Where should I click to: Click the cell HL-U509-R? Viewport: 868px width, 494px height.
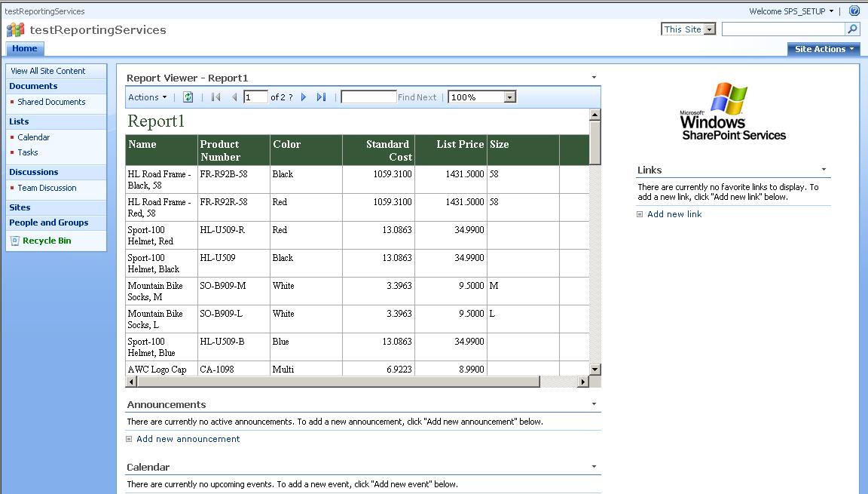click(234, 235)
